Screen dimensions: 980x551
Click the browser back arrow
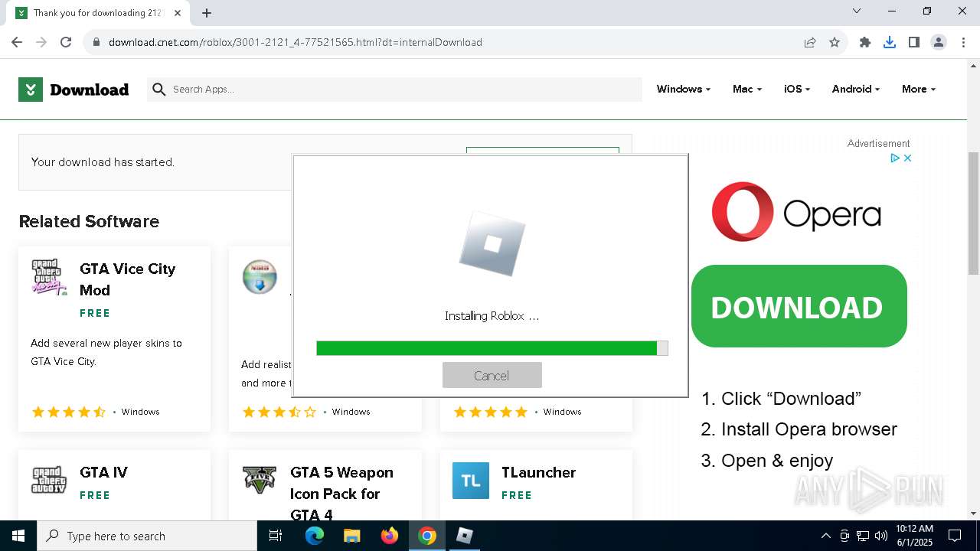[17, 42]
